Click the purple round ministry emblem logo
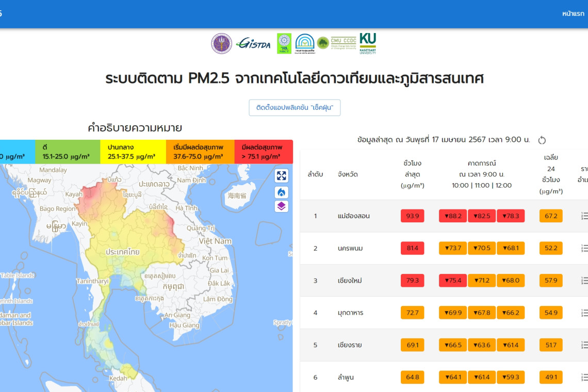Image resolution: width=588 pixels, height=392 pixels. point(221,44)
